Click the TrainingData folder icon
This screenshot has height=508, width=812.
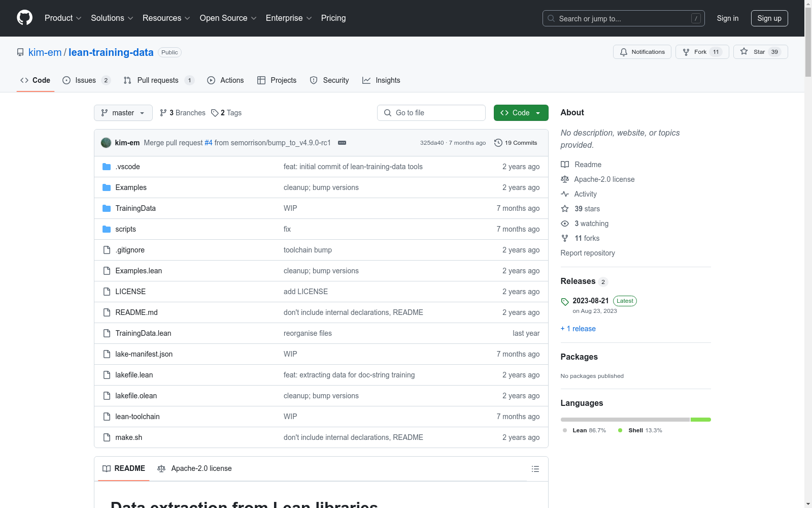pos(107,208)
